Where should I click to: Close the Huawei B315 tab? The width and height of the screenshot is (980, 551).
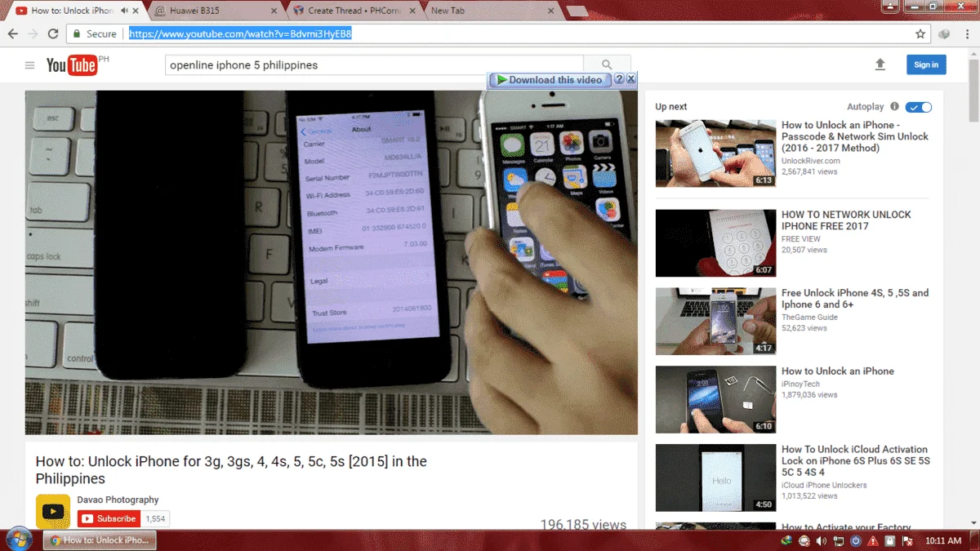click(274, 11)
